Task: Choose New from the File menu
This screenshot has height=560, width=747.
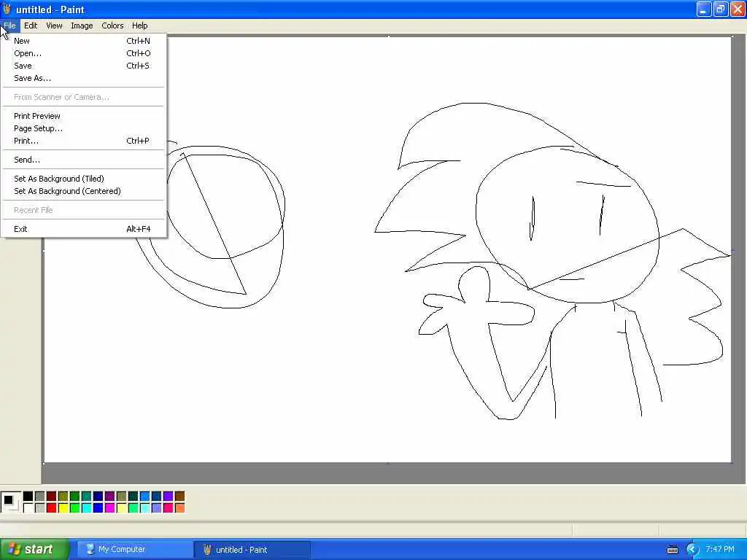Action: pos(83,41)
